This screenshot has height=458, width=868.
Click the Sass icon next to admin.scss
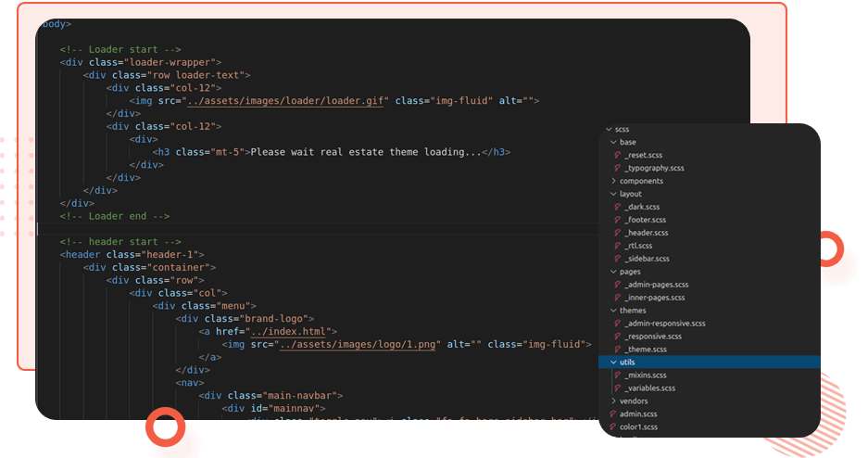pyautogui.click(x=612, y=413)
